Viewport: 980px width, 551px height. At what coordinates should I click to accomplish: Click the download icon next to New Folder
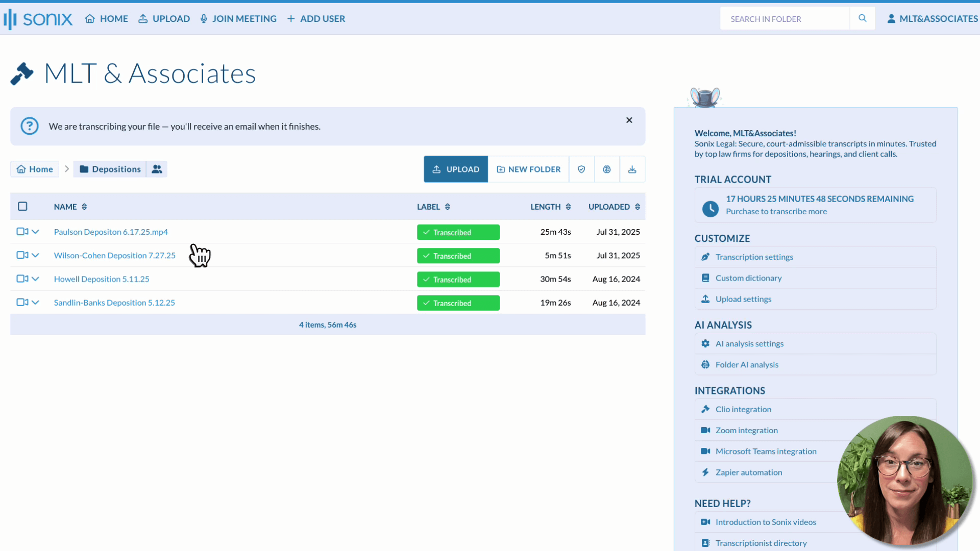pyautogui.click(x=632, y=169)
